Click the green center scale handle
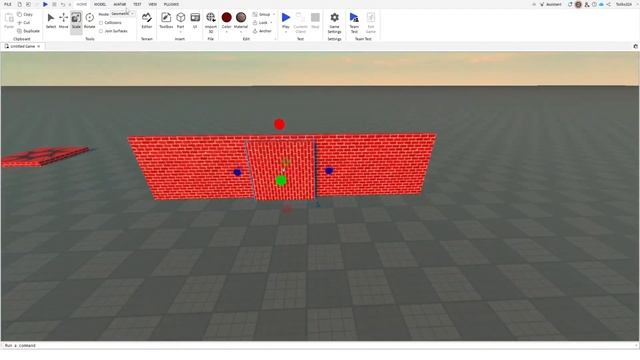The height and width of the screenshot is (360, 640). (x=281, y=180)
